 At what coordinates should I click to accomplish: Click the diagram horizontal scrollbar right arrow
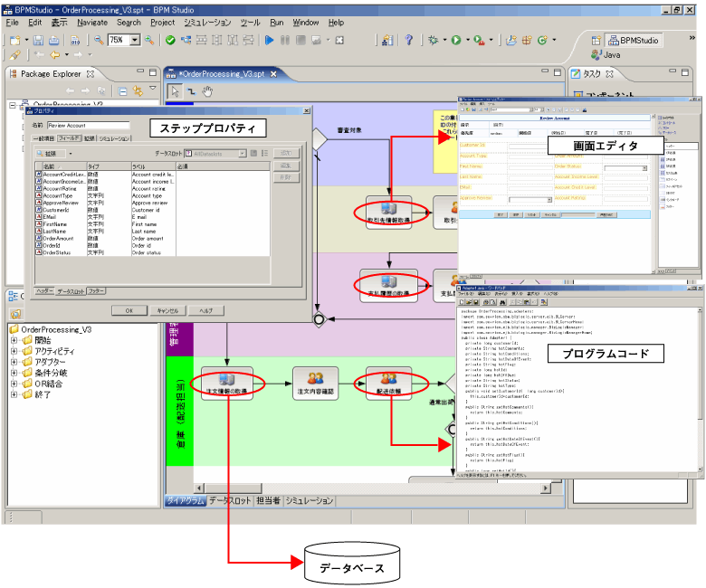546,488
